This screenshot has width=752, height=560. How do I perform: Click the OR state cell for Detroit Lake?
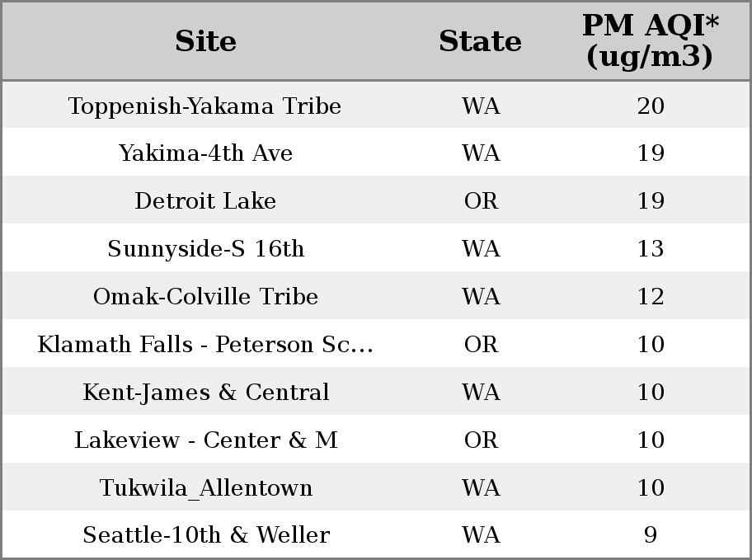click(x=481, y=201)
